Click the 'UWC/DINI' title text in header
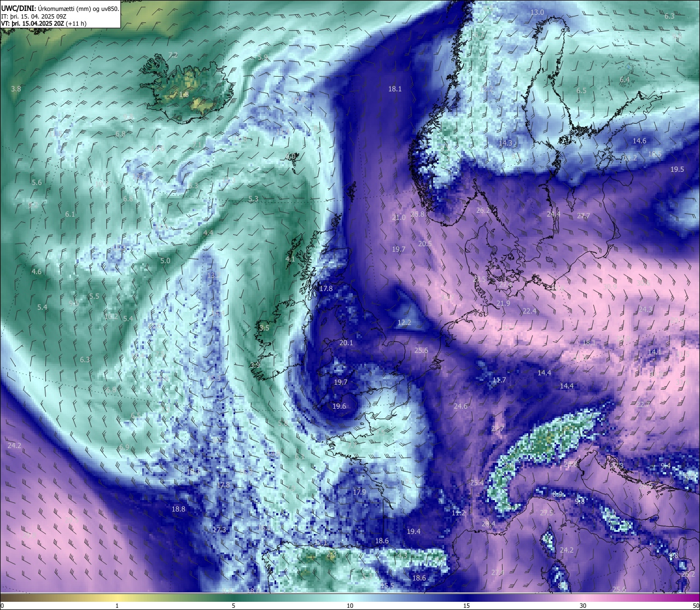This screenshot has height=610, width=700. pyautogui.click(x=18, y=8)
